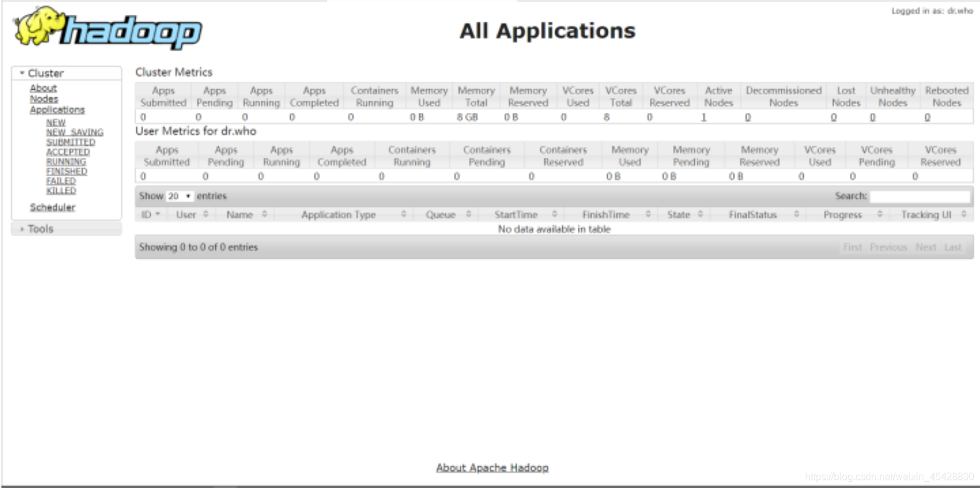Image resolution: width=980 pixels, height=488 pixels.
Task: Click the Lost Nodes count link
Action: [x=834, y=117]
